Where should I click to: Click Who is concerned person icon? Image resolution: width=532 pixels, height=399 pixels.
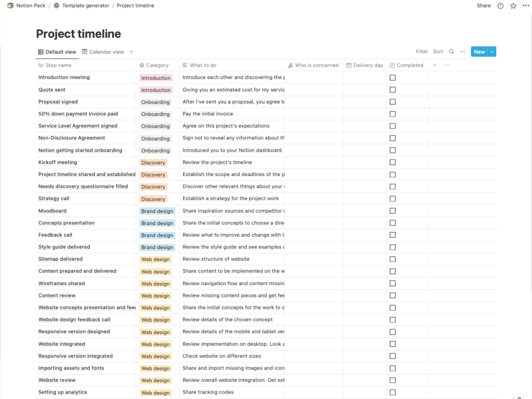(290, 65)
